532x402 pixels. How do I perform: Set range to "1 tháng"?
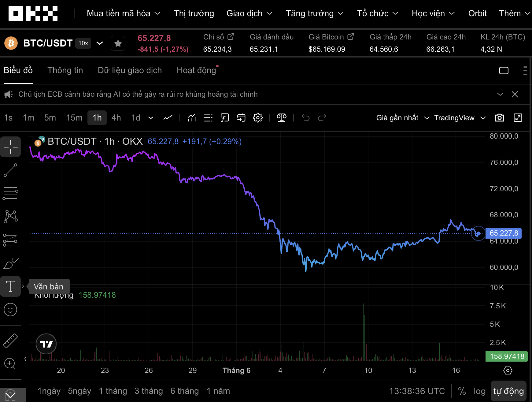[x=113, y=391]
